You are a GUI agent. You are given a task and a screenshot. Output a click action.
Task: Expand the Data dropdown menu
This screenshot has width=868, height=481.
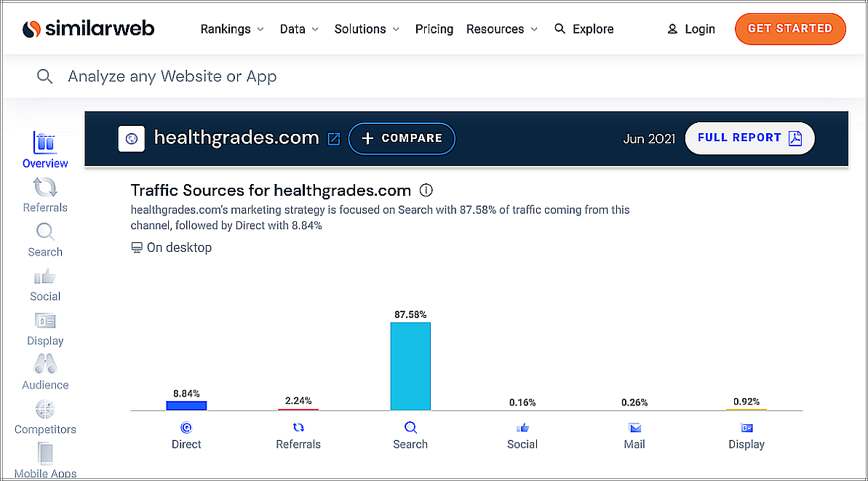point(299,29)
